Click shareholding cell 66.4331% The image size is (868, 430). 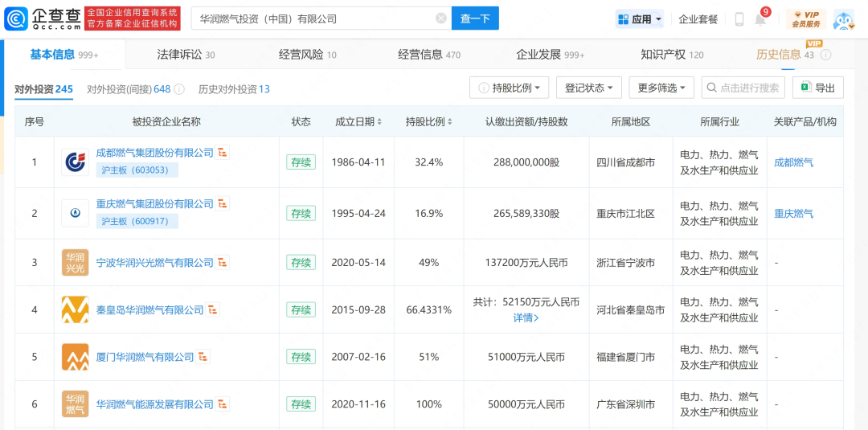429,310
